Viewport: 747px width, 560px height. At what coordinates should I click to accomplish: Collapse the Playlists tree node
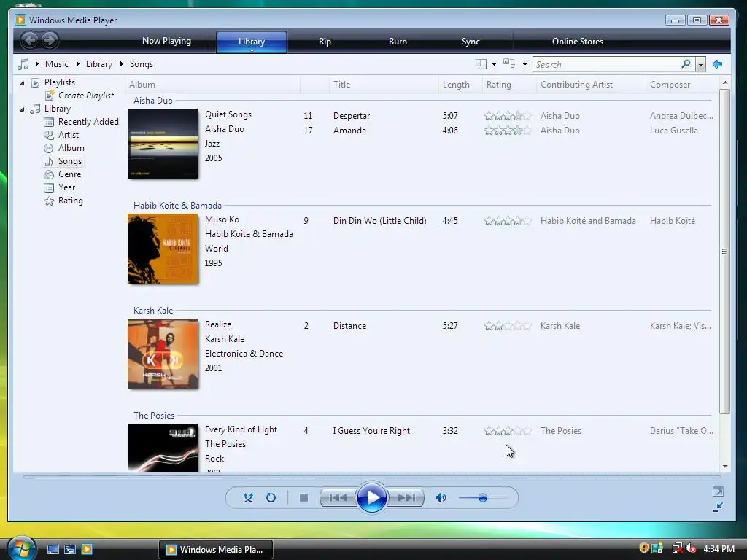tap(22, 83)
